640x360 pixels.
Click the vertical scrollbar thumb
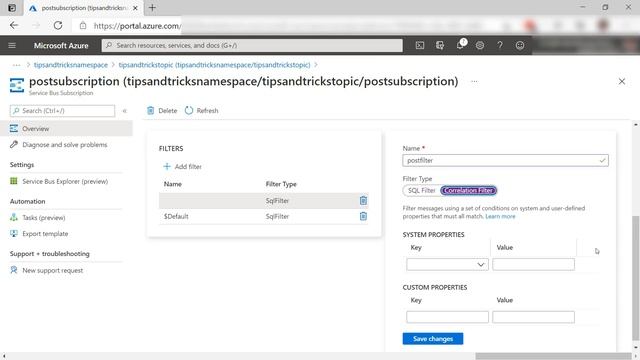[636, 278]
